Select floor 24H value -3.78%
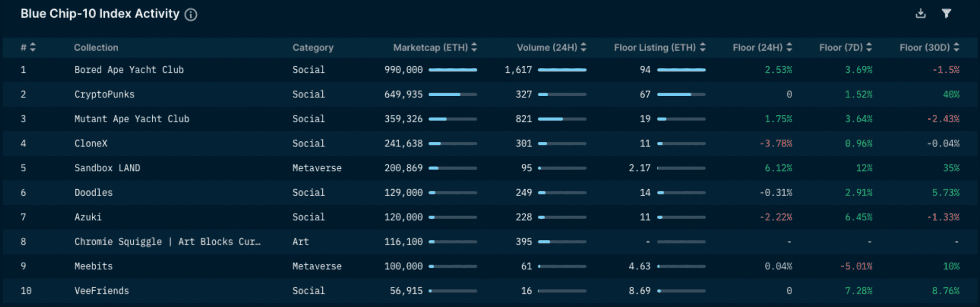Viewport: 980px width, 307px height. click(776, 143)
